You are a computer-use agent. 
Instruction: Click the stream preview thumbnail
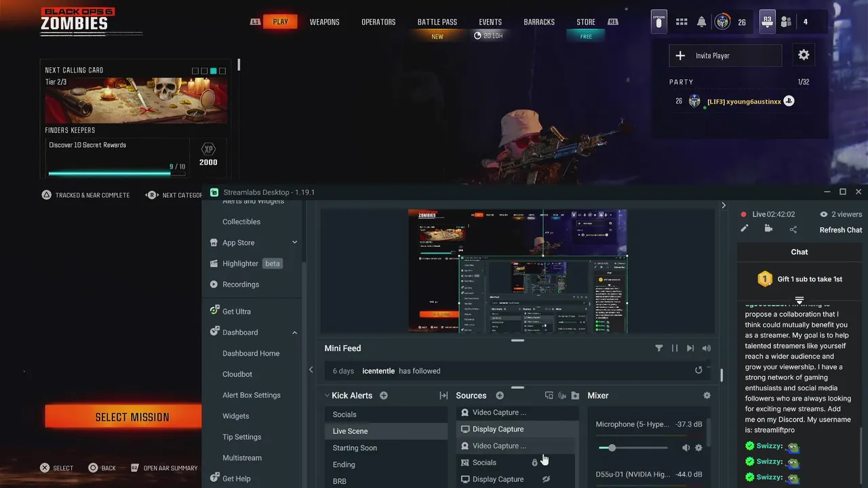coord(517,270)
